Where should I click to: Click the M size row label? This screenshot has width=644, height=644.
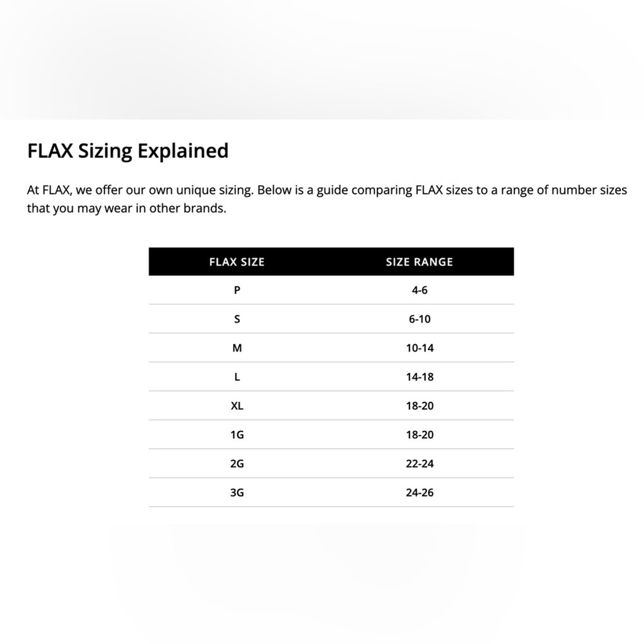point(237,348)
